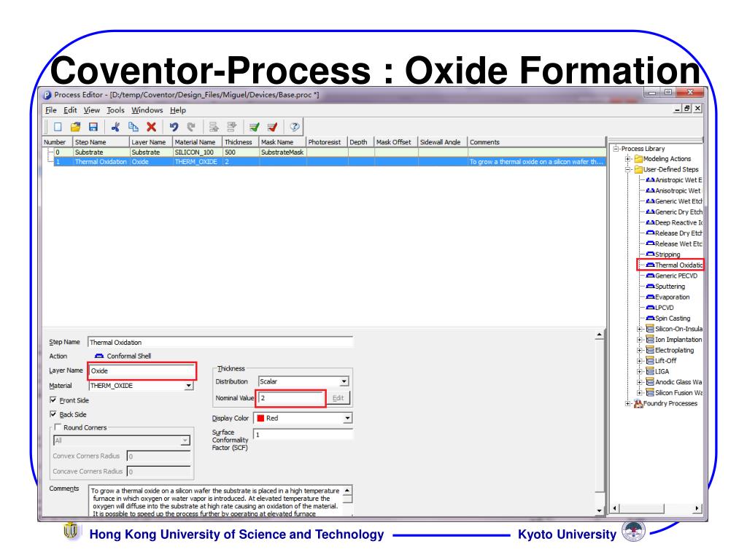Click the Conformal Shell action icon

(99, 356)
